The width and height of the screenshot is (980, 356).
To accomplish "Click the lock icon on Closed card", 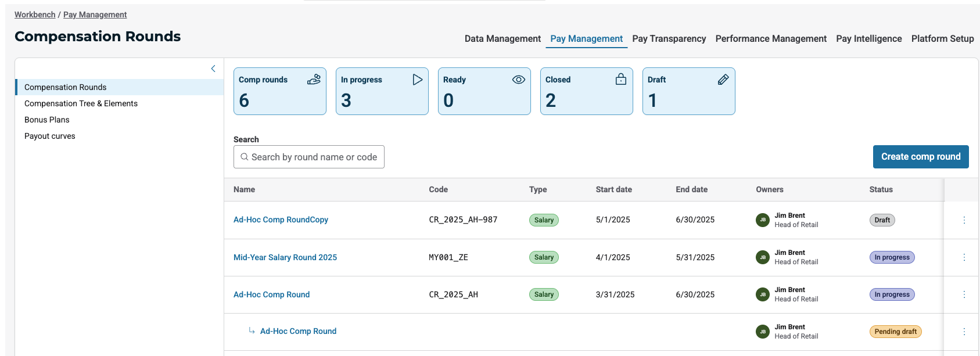I will [620, 80].
